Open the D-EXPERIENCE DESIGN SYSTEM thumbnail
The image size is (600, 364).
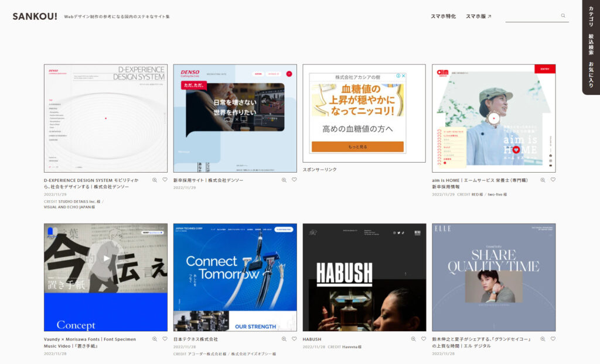105,118
